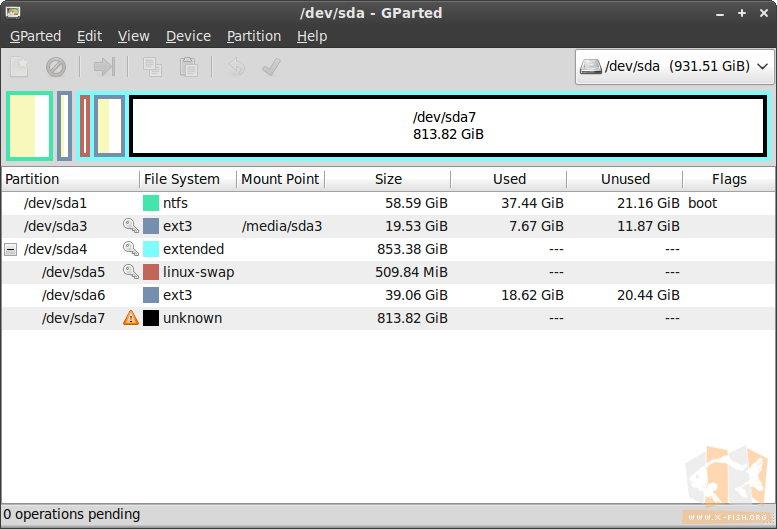Select the /dev/sda6 partition row
Viewport: 777px width, 529px height.
388,295
